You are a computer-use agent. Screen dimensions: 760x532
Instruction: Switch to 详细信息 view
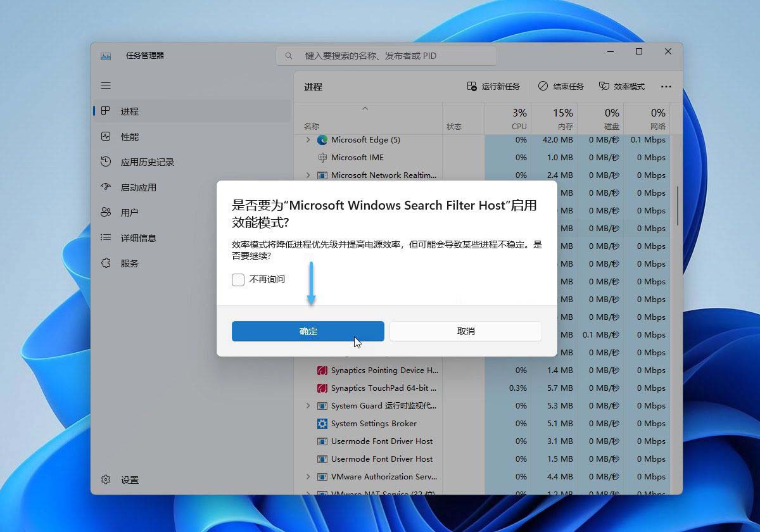(138, 238)
